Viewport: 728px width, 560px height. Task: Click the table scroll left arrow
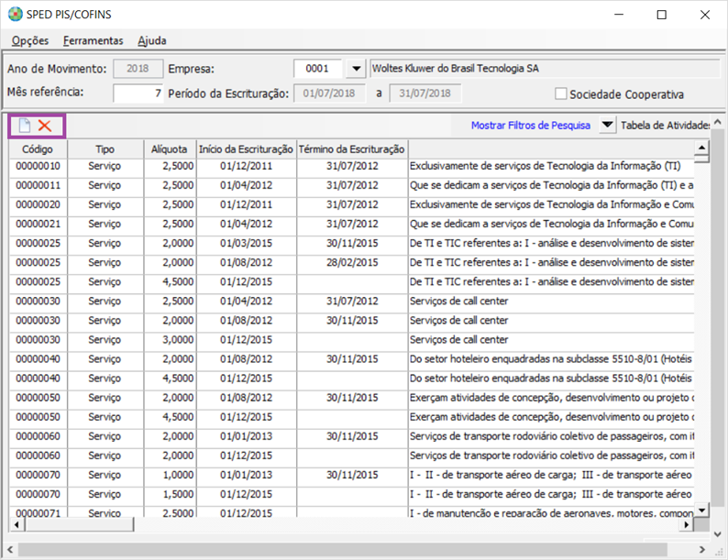coord(16,525)
